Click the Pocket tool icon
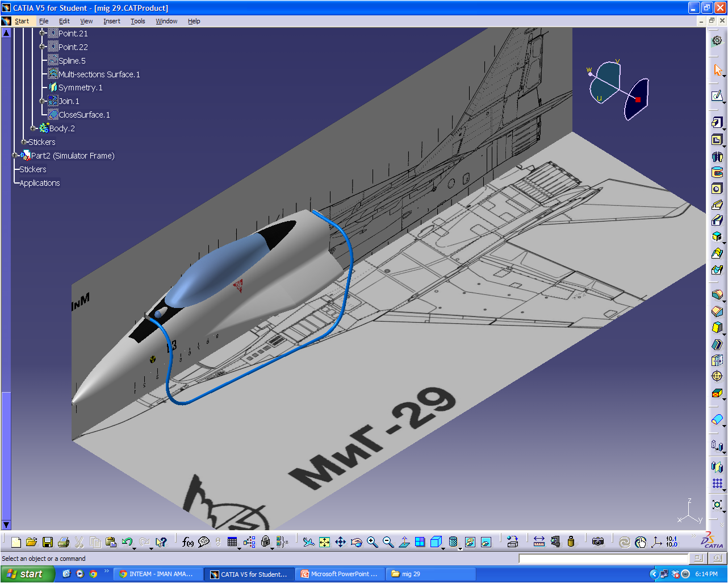Screen dimensions: 728x583 717,140
